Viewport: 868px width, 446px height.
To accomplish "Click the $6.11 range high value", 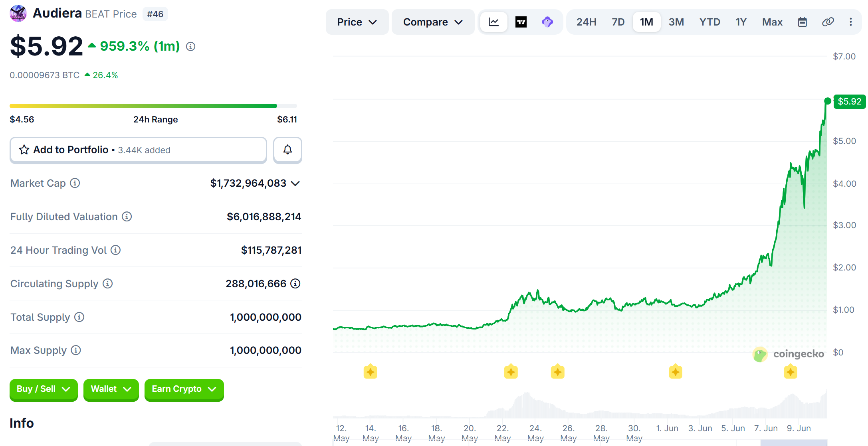I will 287,119.
